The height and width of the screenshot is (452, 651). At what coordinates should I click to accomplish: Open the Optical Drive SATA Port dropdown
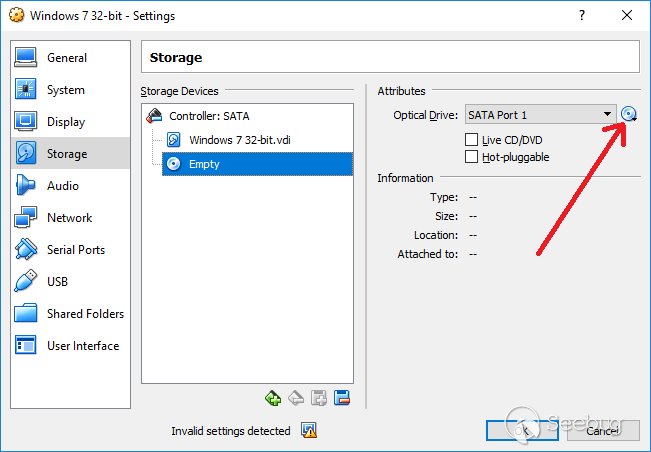[x=540, y=114]
